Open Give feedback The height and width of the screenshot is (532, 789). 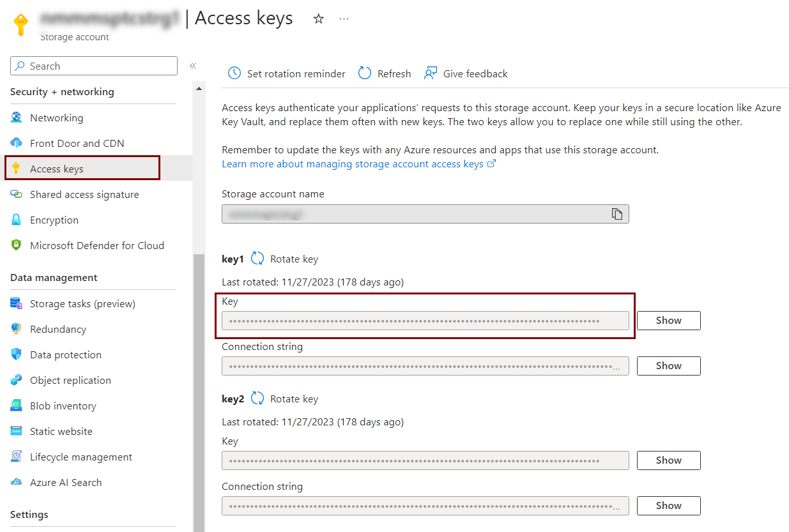(x=475, y=74)
